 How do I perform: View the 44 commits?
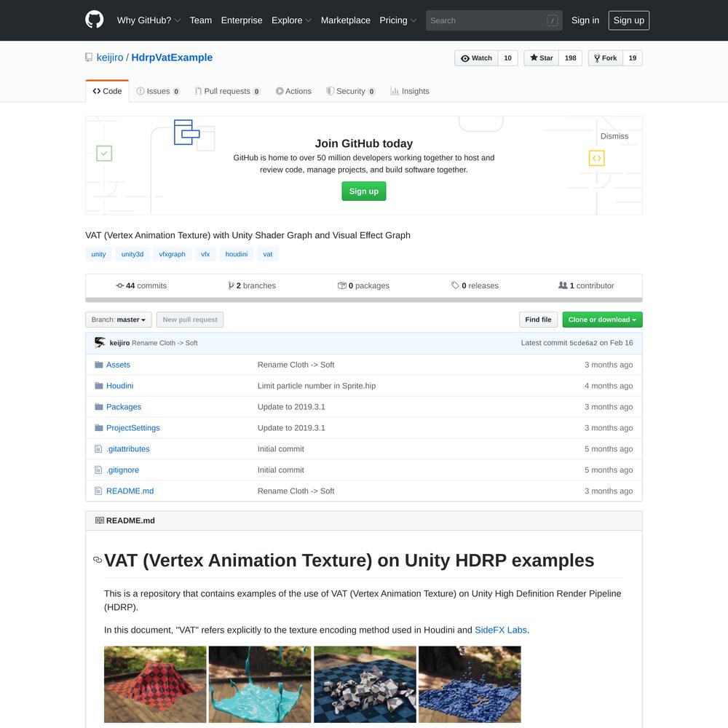click(x=141, y=285)
